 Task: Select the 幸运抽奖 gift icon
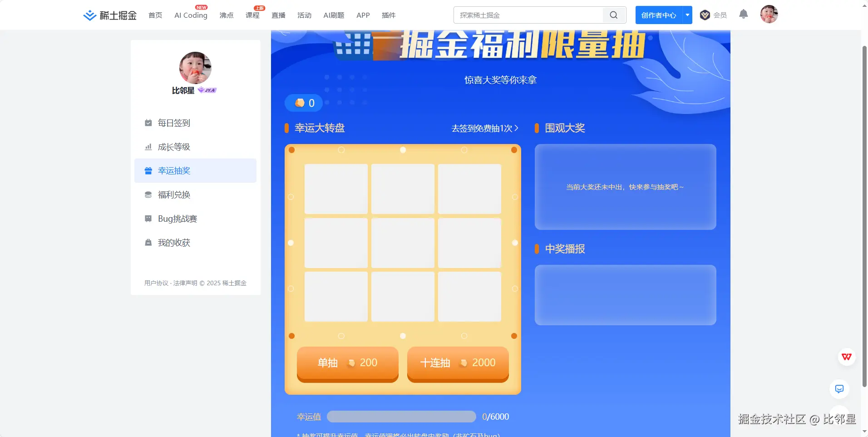click(148, 170)
